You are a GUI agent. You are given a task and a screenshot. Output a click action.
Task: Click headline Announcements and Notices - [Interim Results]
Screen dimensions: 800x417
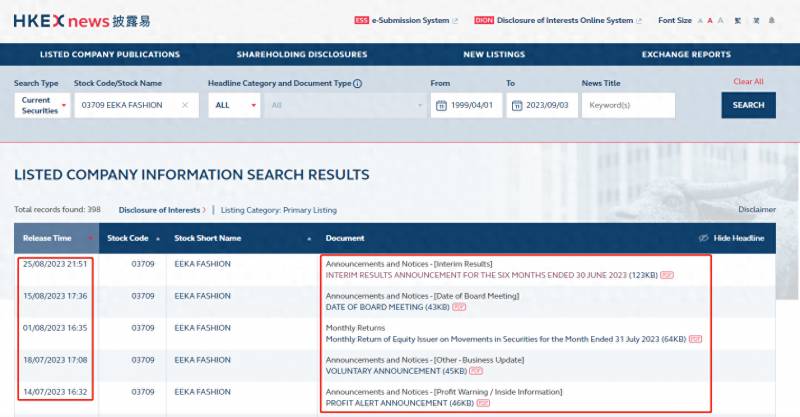point(409,264)
